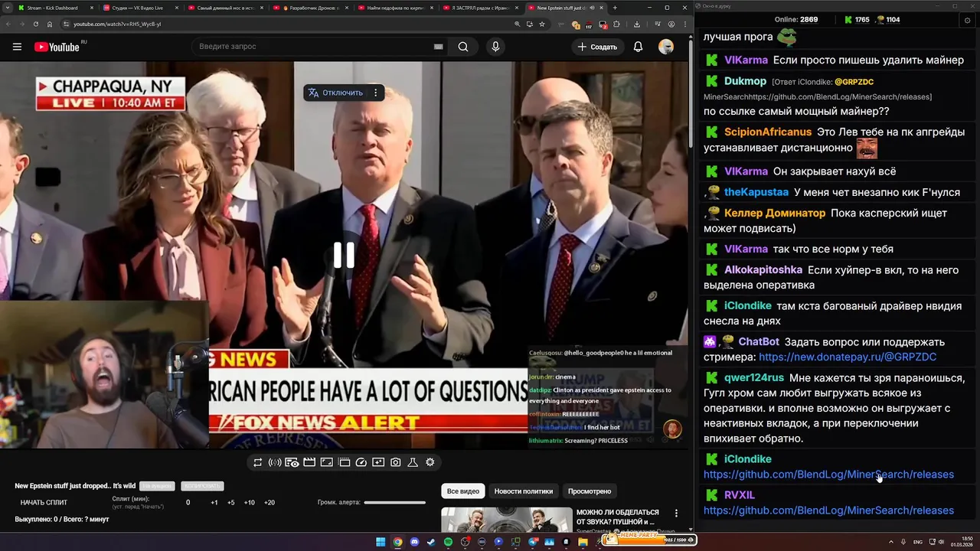Reload the page in Chrome
The image size is (980, 551).
(x=35, y=24)
